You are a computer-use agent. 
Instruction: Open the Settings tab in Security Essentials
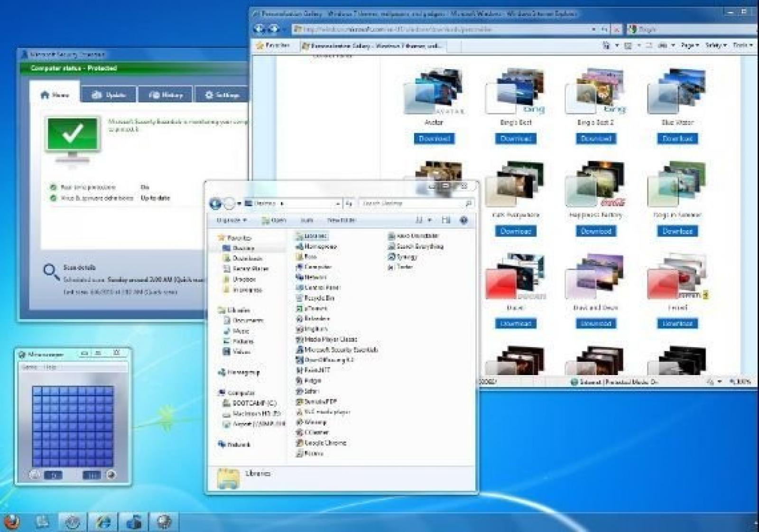click(222, 95)
